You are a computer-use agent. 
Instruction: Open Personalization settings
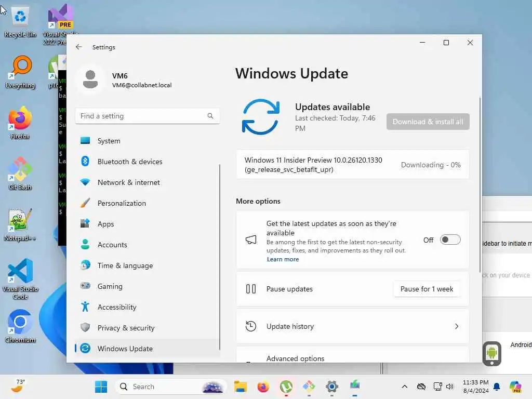(x=147, y=203)
